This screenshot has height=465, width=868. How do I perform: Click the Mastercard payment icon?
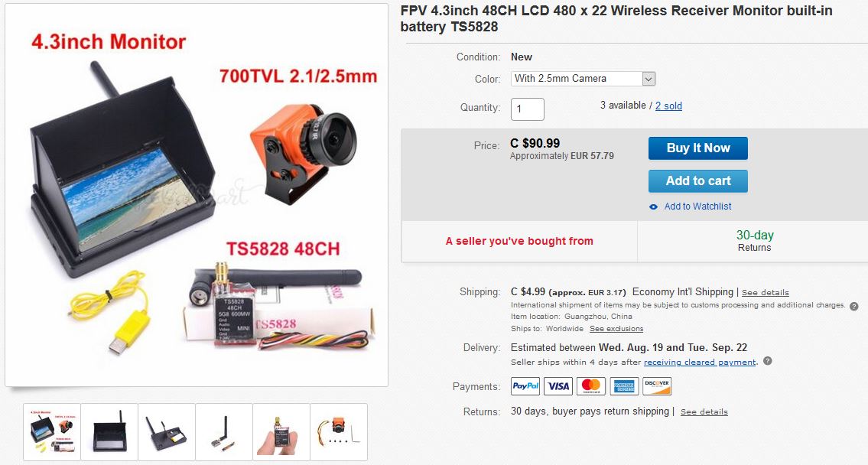pos(590,385)
